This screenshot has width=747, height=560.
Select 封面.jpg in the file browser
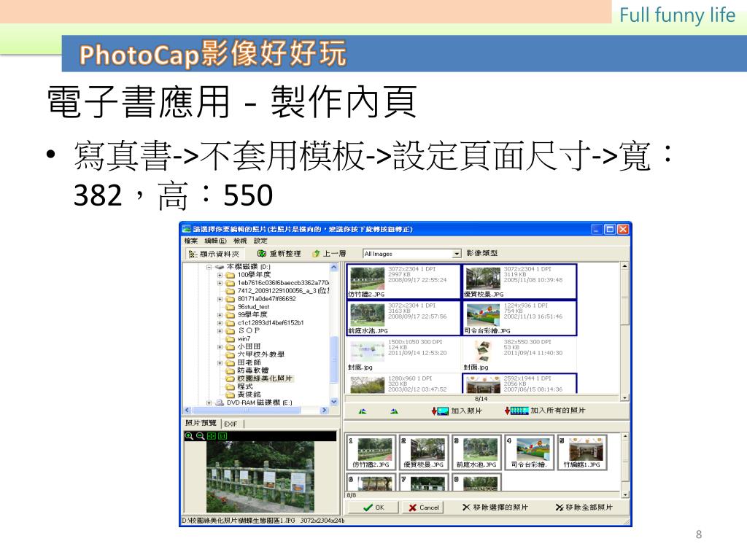(519, 354)
